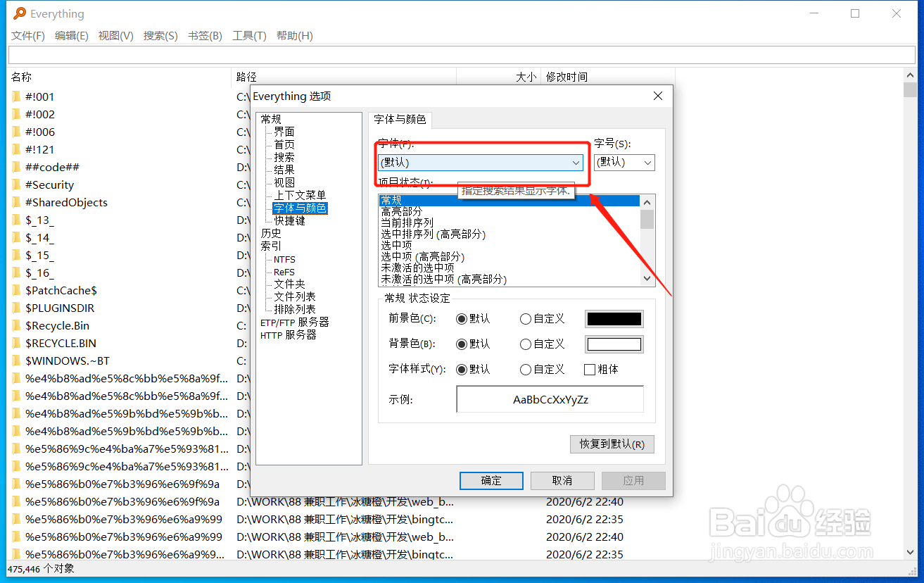Viewport: 924px width, 583px height.
Task: Select 首页 in the options tree
Action: point(284,144)
